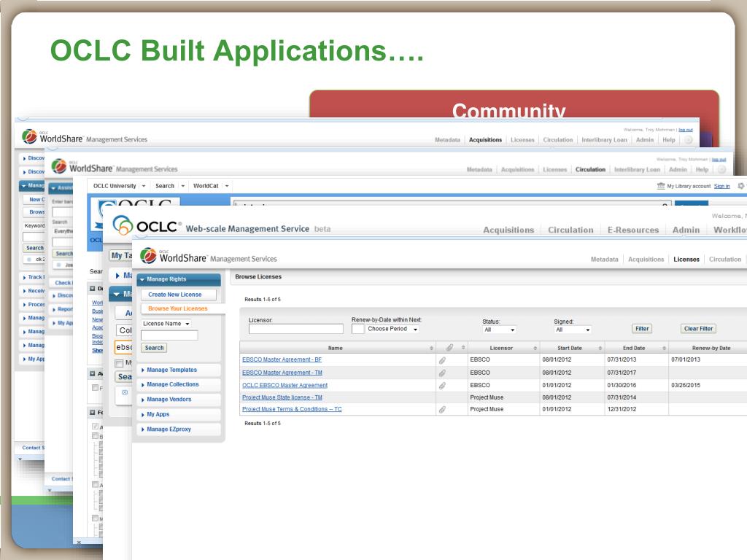The height and width of the screenshot is (560, 747).
Task: Click the end date cell 01/30/2016
Action: click(x=622, y=385)
